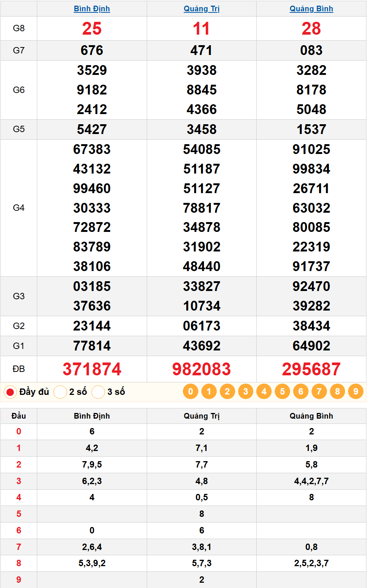Click Quảng Bình special prize 295687
The image size is (368, 588).
[x=311, y=369]
